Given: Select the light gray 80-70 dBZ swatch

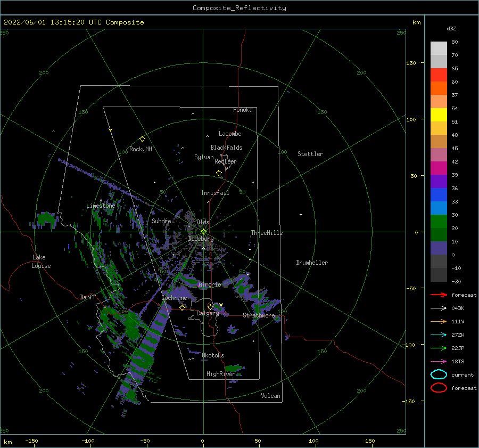Looking at the screenshot, I should pyautogui.click(x=439, y=48).
